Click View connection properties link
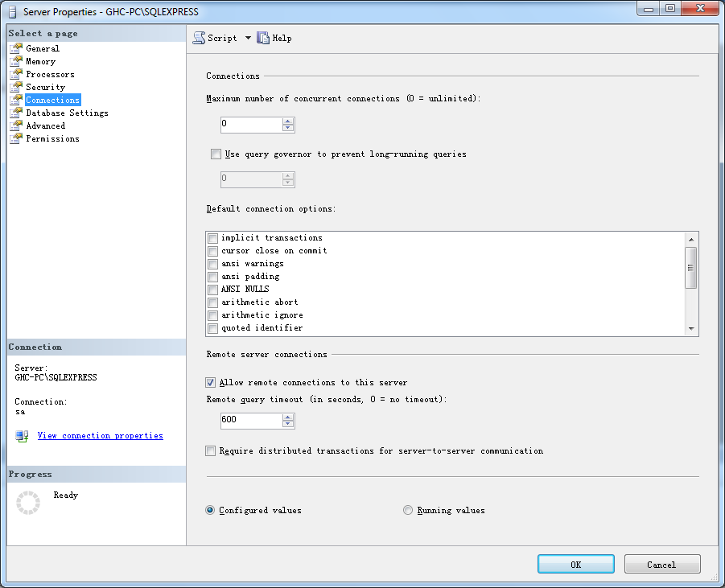Screen dimensions: 725x588 (x=101, y=435)
